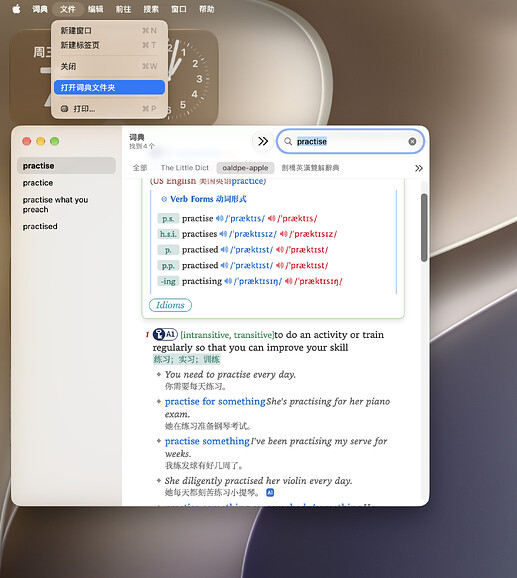Jump to the Idioms section

pos(170,305)
